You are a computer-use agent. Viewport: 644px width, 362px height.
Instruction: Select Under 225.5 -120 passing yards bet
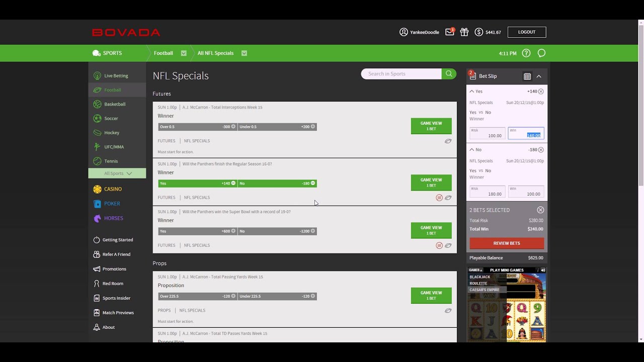[277, 296]
